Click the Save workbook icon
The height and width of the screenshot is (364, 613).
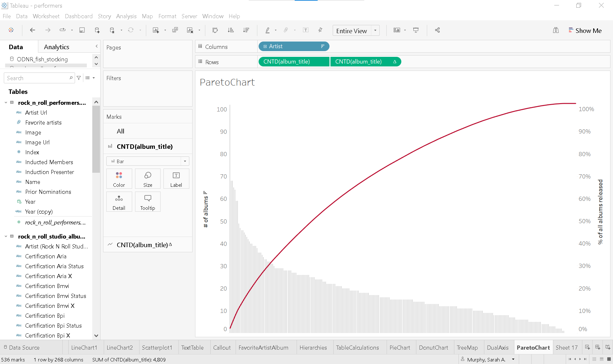(x=82, y=30)
